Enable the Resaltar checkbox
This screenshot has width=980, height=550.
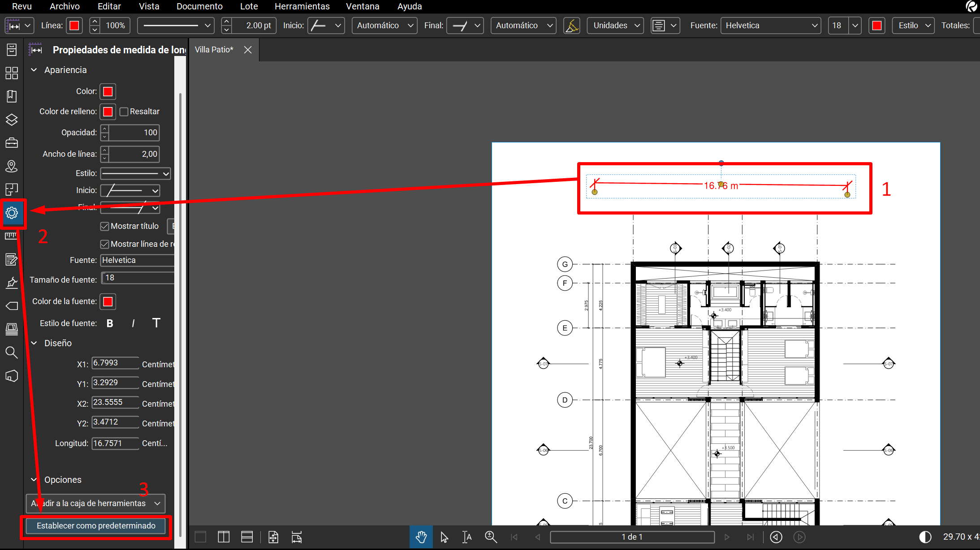(x=124, y=112)
